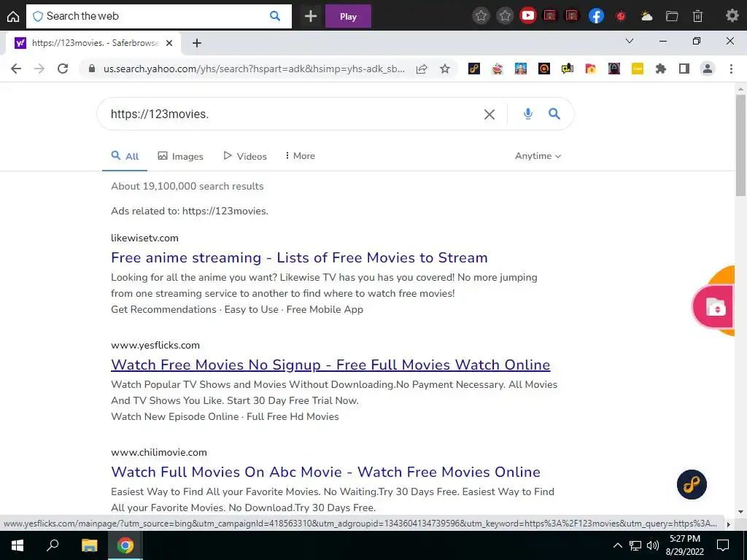The height and width of the screenshot is (560, 747).
Task: Click the magnifier in the Search the web box
Action: click(275, 16)
